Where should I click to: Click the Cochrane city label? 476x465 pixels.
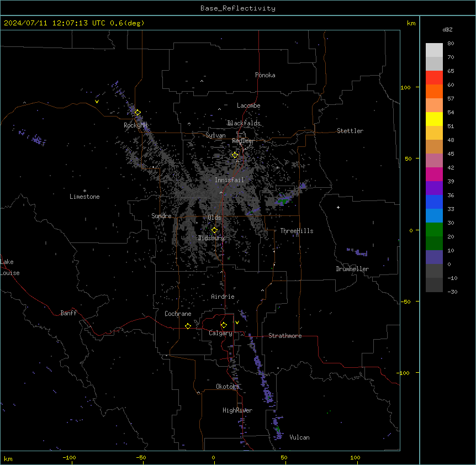click(x=178, y=314)
